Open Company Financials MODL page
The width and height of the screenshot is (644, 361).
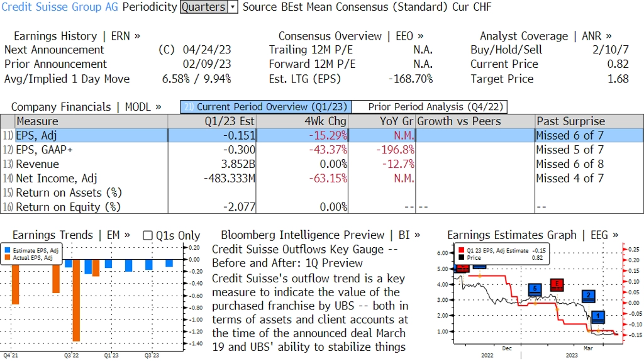(86, 107)
